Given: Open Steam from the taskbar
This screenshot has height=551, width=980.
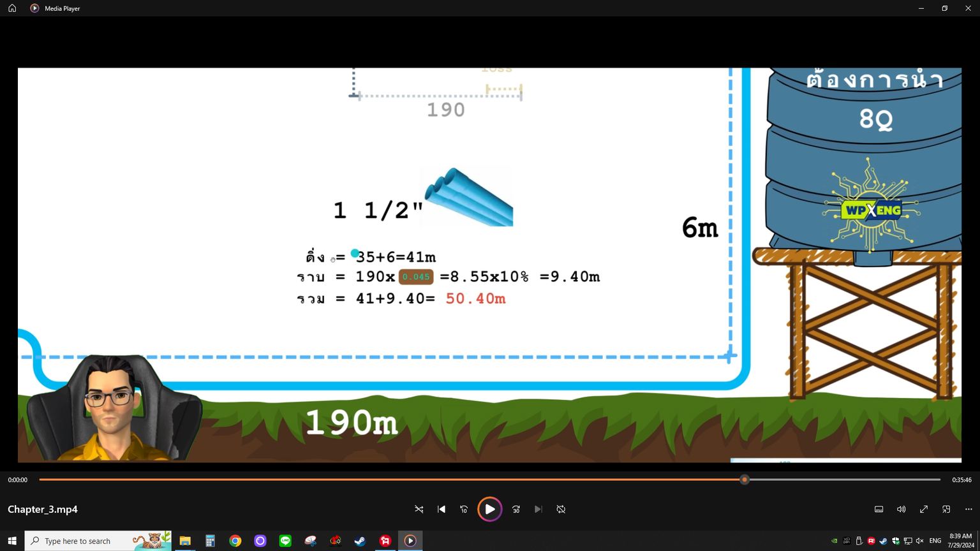Looking at the screenshot, I should [360, 541].
